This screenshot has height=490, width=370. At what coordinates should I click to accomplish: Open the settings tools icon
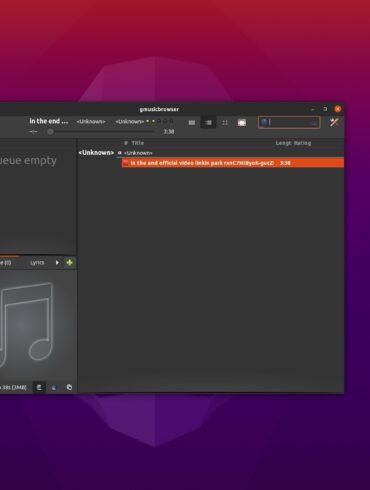[x=334, y=122]
